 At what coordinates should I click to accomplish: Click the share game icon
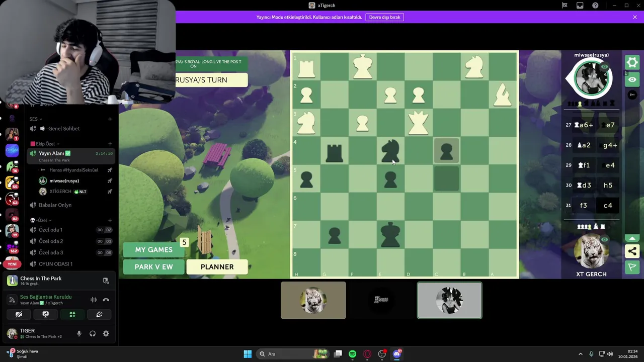click(632, 251)
